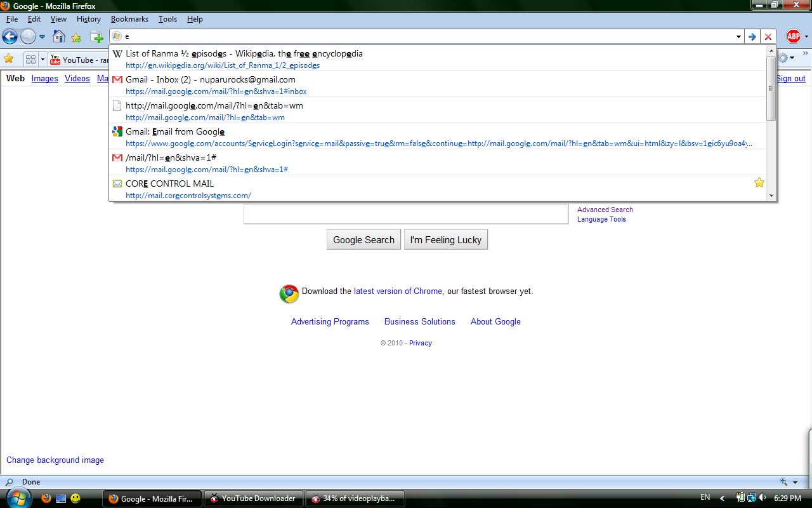This screenshot has width=812, height=508.
Task: Open the Help menu
Action: point(195,19)
